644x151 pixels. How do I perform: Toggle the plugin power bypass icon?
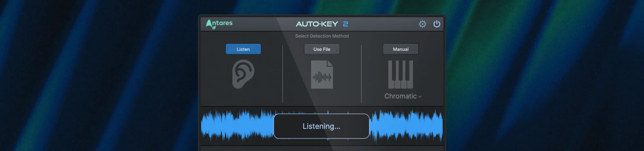tap(437, 24)
